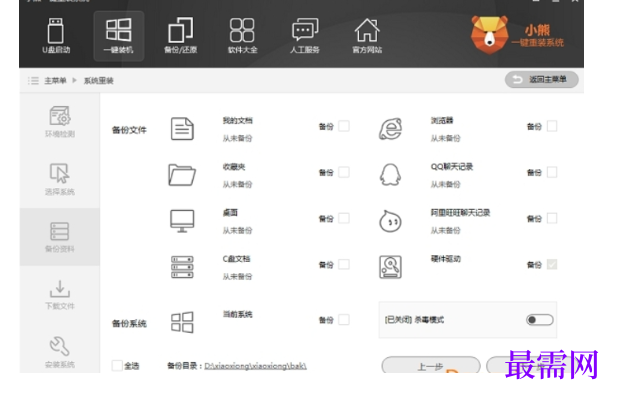The height and width of the screenshot is (396, 617).
Task: Check the QQ聊天记录 backup checkbox
Action: tap(552, 172)
